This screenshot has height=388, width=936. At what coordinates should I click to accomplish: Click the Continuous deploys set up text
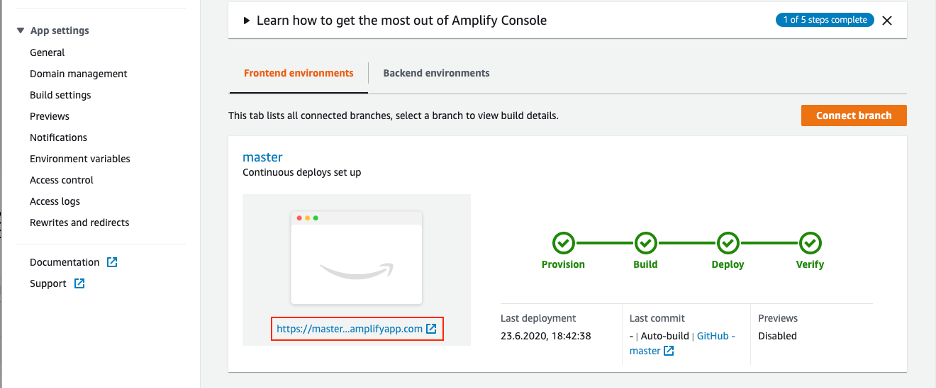pyautogui.click(x=301, y=173)
